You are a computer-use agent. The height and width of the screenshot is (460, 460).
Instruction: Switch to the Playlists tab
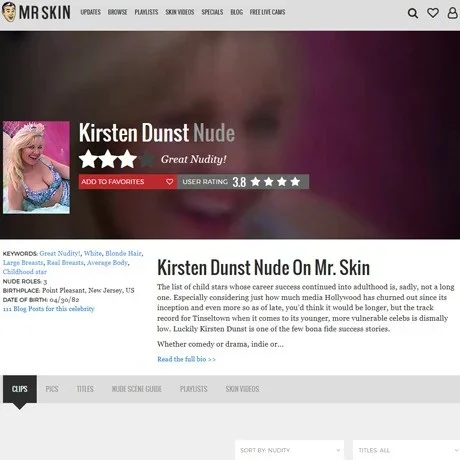pos(194,389)
